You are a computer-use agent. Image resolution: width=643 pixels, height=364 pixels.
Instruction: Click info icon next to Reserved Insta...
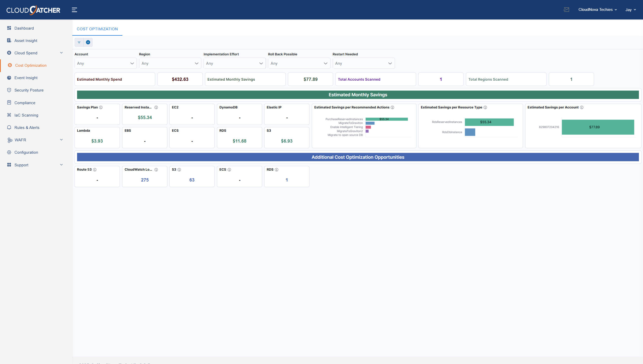156,107
